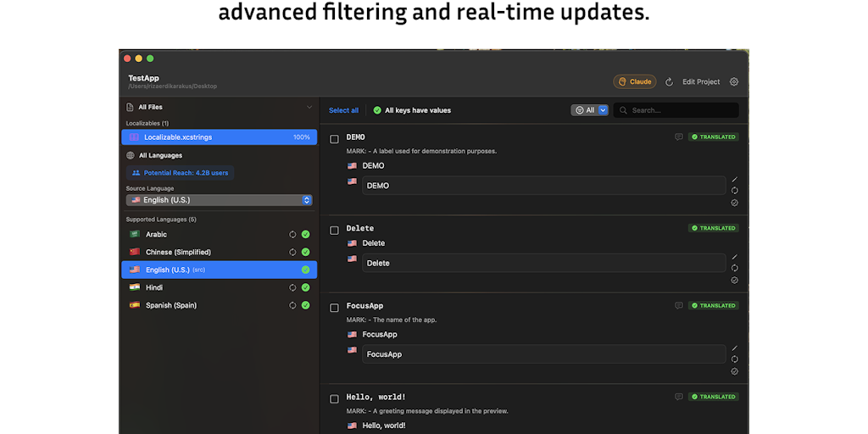Open the Source Language English (U.S.) dropdown

(219, 200)
